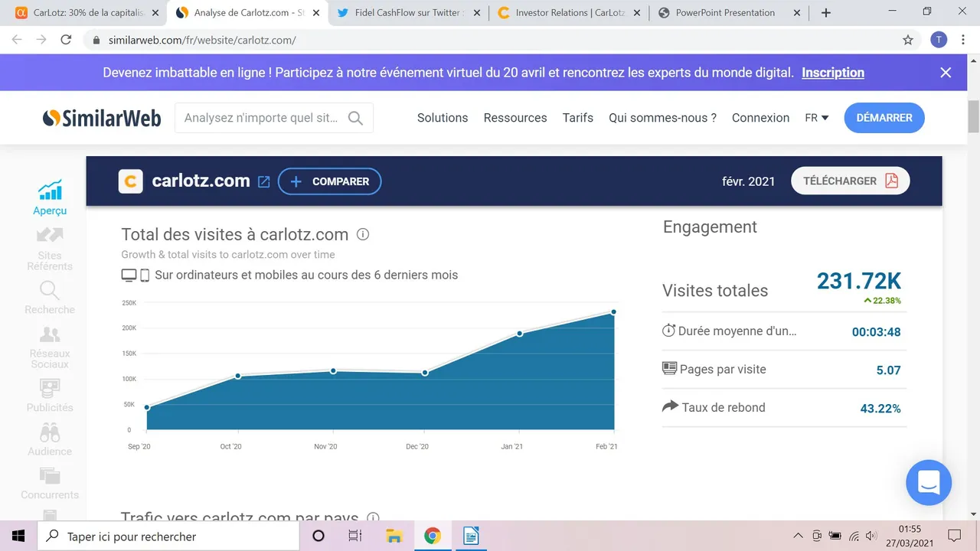Go back in browser history
Viewport: 980px width, 551px height.
17,40
